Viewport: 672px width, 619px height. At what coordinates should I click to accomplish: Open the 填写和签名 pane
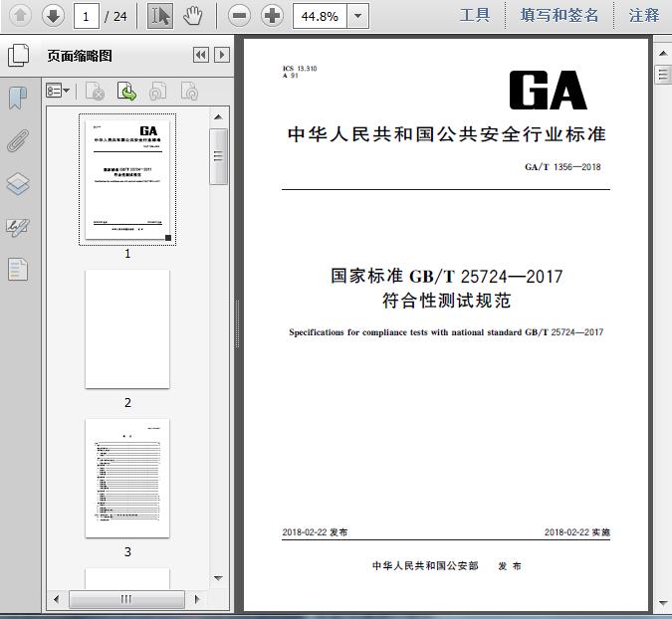[x=560, y=15]
